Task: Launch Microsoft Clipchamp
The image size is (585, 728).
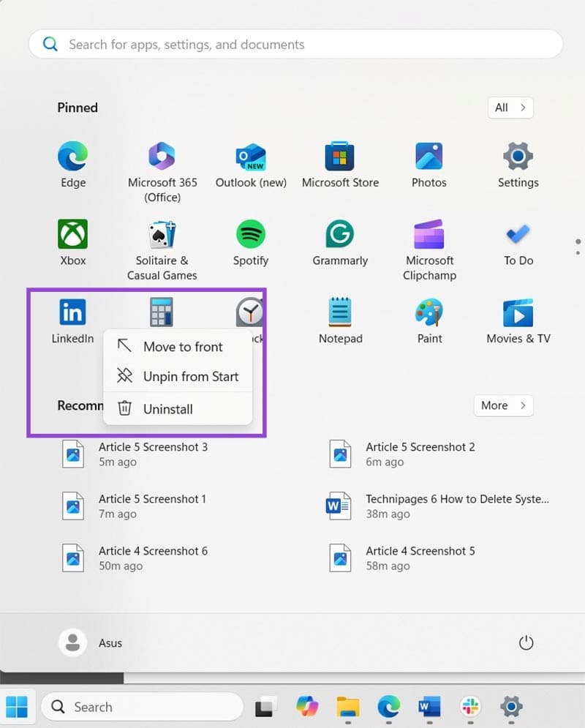Action: (x=429, y=249)
